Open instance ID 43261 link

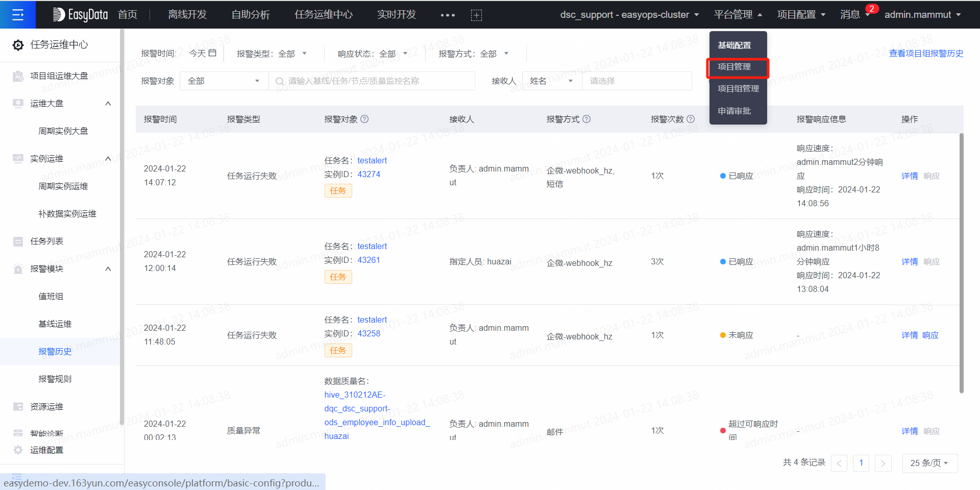(x=369, y=260)
